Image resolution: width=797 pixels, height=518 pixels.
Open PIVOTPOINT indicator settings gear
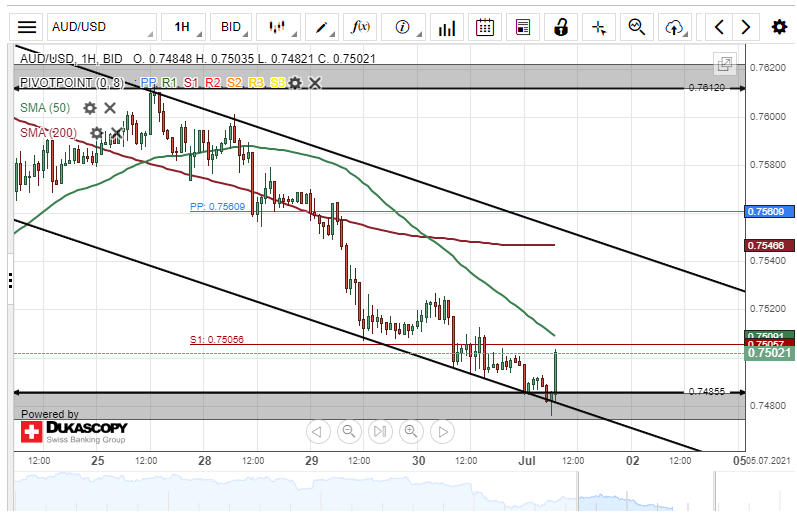pos(295,83)
